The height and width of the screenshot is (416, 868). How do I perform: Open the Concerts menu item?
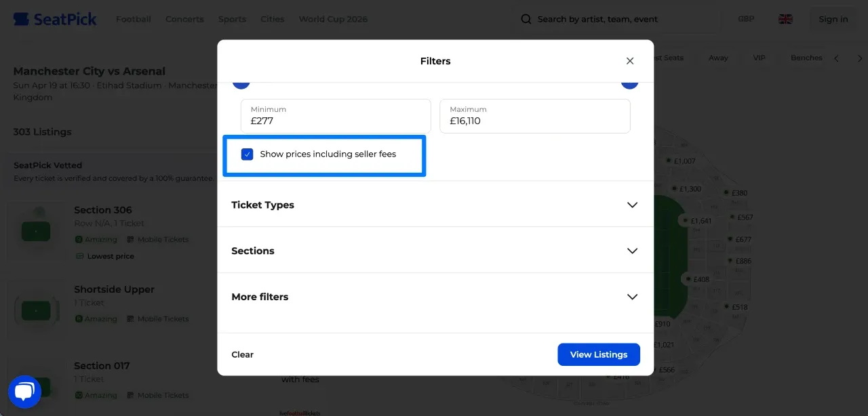(x=184, y=19)
